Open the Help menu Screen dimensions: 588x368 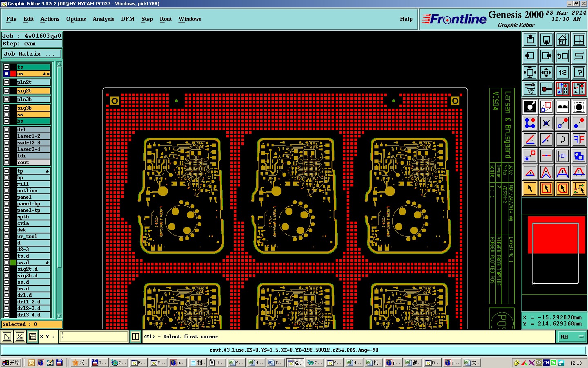(406, 19)
